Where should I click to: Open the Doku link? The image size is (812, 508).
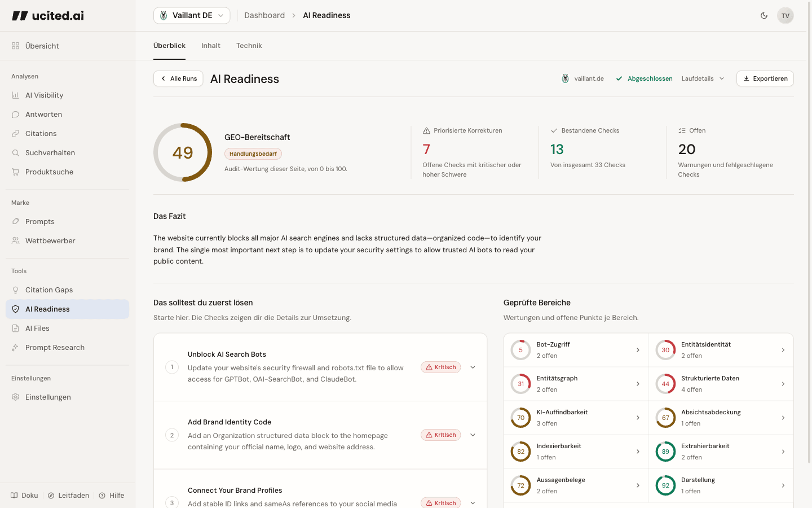[x=24, y=496]
